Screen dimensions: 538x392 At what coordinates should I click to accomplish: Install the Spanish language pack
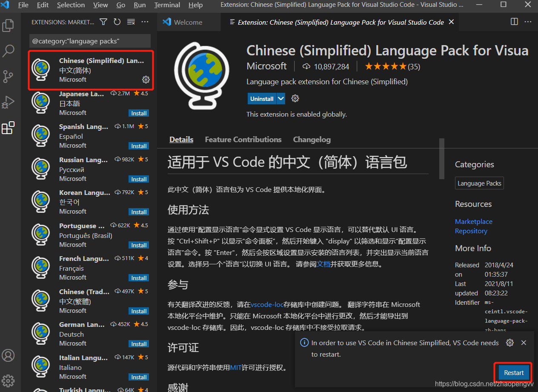click(139, 146)
